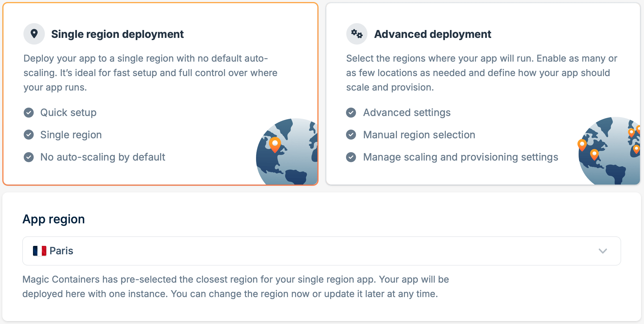The image size is (644, 324).
Task: Click the checkmark icon next to Quick setup
Action: coord(29,113)
